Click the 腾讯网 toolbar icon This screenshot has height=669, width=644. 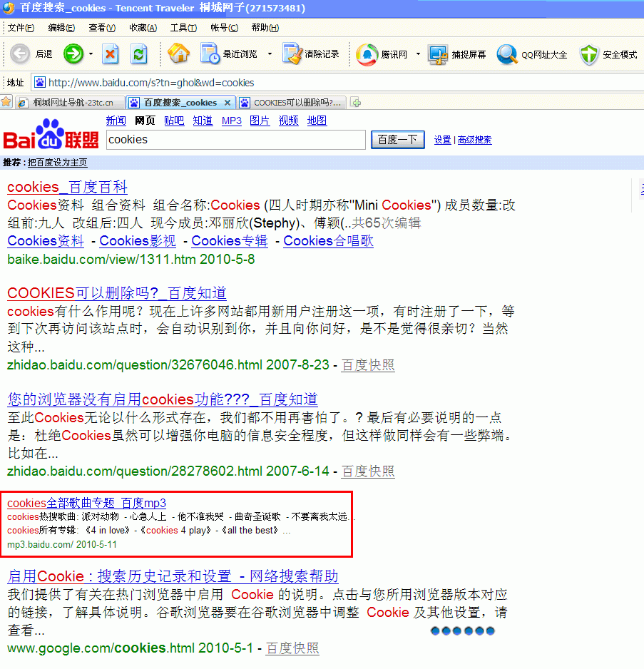[385, 53]
